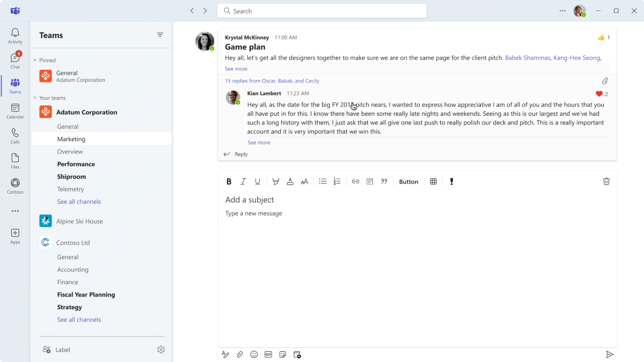Screen dimensions: 644x362
Task: Open the profile avatar in the title bar
Action: click(579, 11)
